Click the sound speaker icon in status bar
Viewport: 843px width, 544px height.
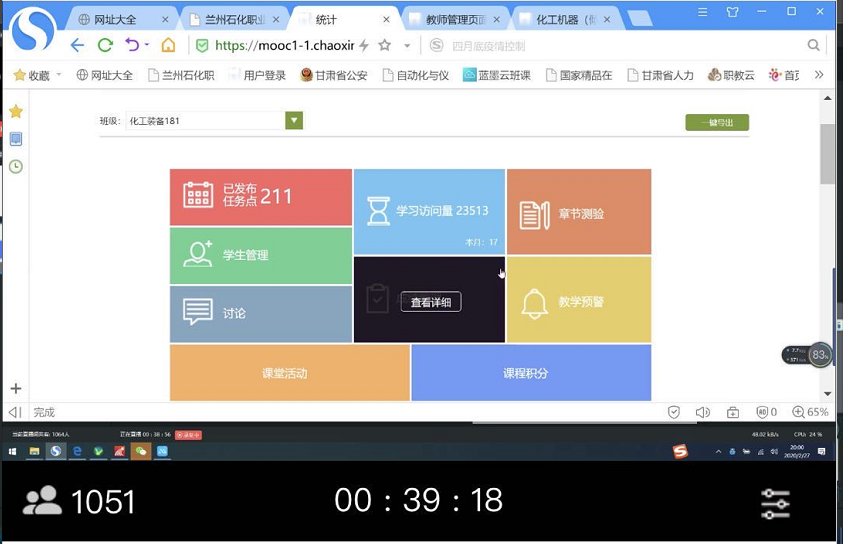pos(702,412)
